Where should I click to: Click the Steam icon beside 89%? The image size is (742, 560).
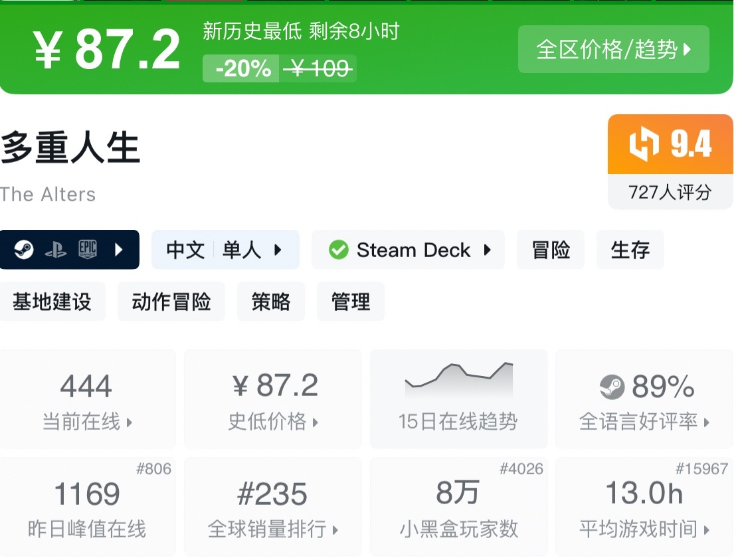click(612, 387)
